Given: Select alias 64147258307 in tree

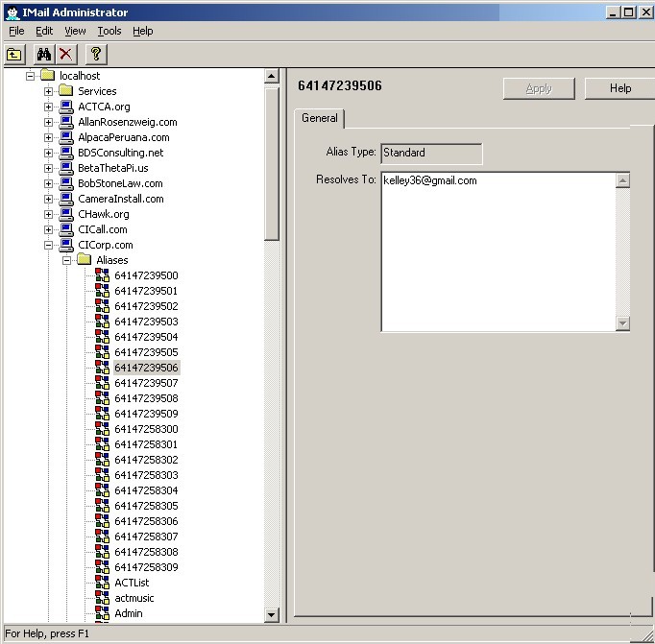Looking at the screenshot, I should click(x=146, y=537).
